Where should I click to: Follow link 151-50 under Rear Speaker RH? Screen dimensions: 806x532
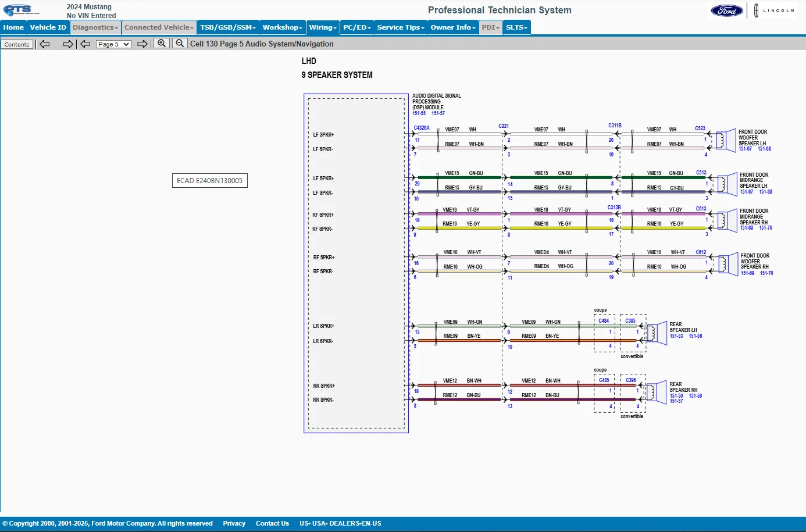point(676,396)
